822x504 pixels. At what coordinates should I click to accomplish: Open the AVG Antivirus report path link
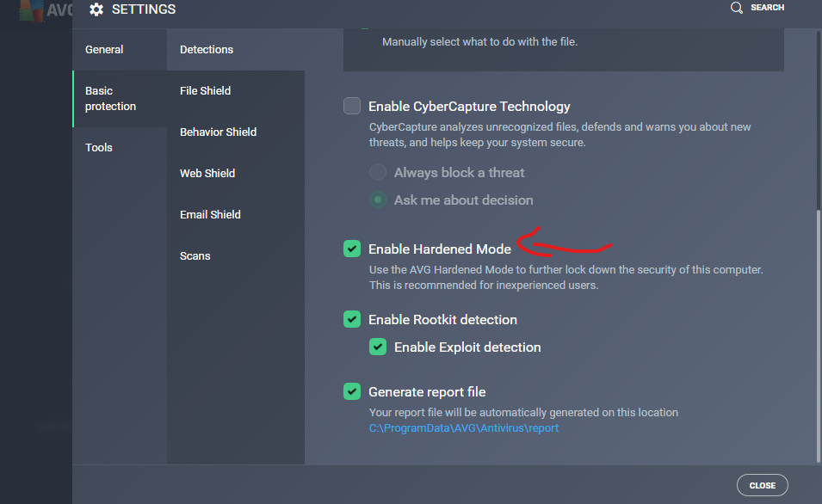[x=463, y=428]
